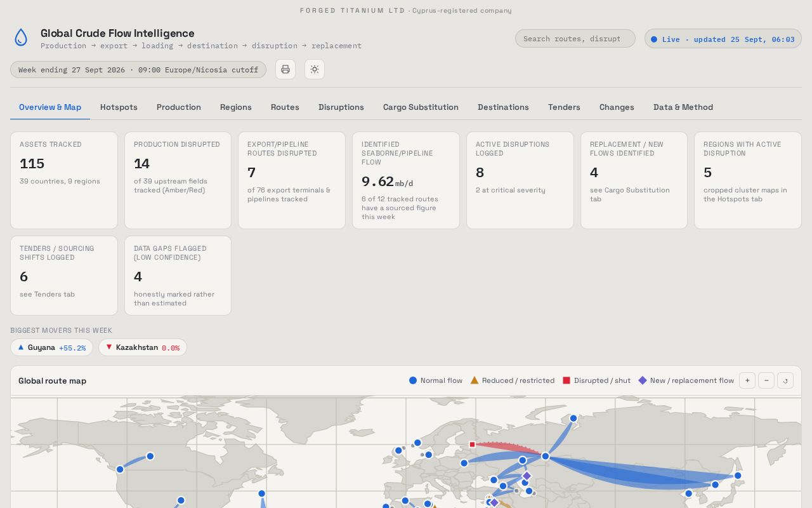The width and height of the screenshot is (812, 508).
Task: Click the Week ending 27 Sept 2026 pill
Action: coord(138,69)
